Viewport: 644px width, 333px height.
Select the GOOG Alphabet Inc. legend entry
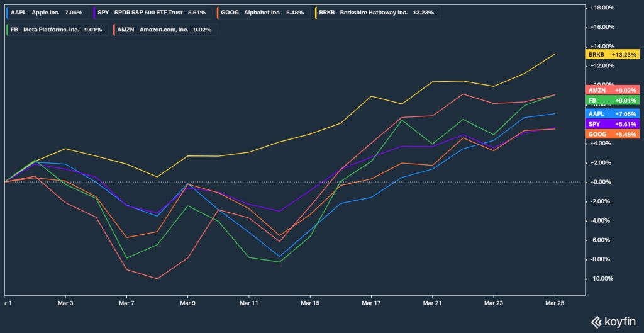tap(263, 13)
